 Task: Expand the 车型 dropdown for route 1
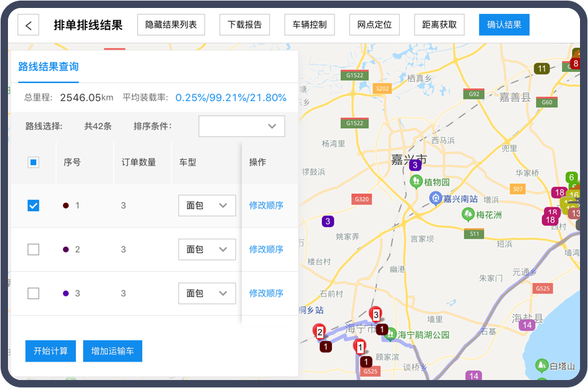tap(207, 205)
